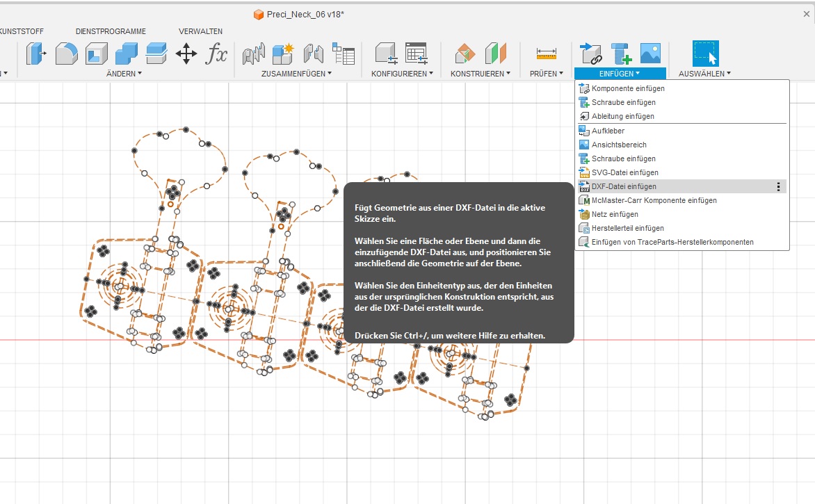Viewport: 815px width, 504px height.
Task: Click the insert linked component toolbar icon
Action: (591, 54)
